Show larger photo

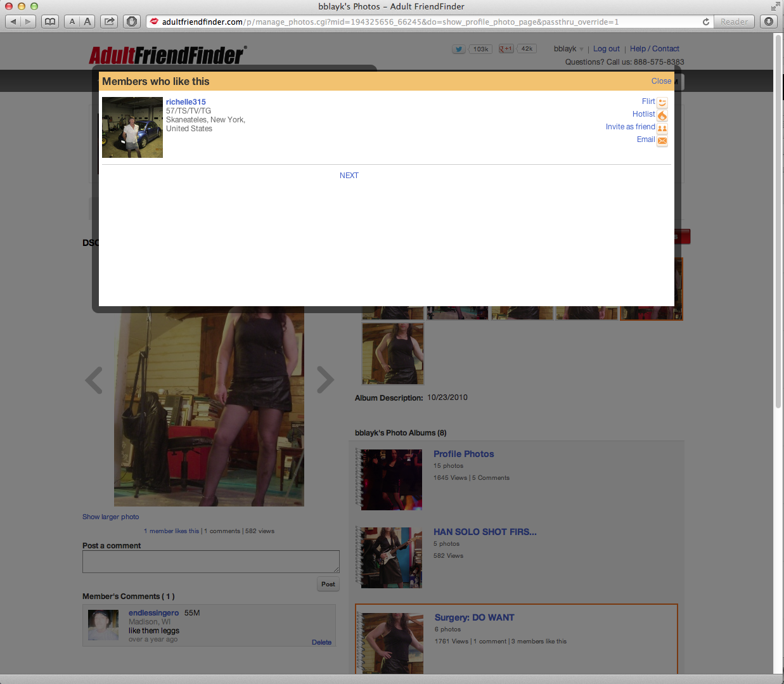[110, 517]
